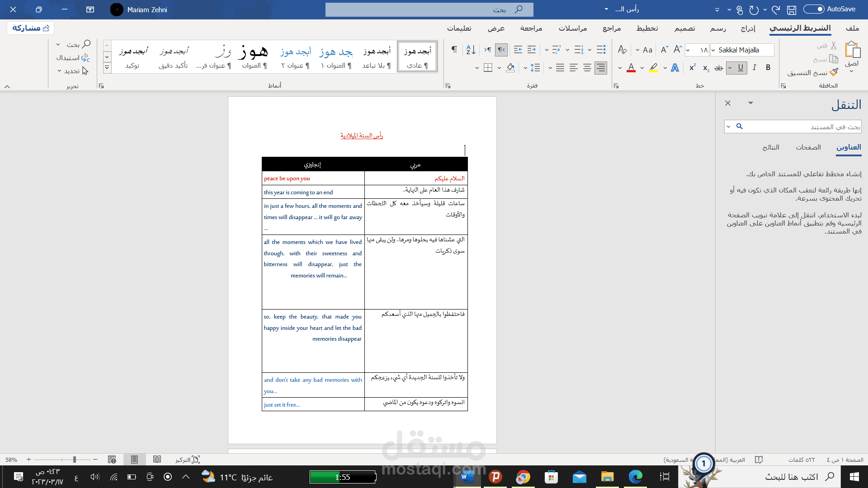Toggle touch/mouse mode icon

[x=740, y=9]
